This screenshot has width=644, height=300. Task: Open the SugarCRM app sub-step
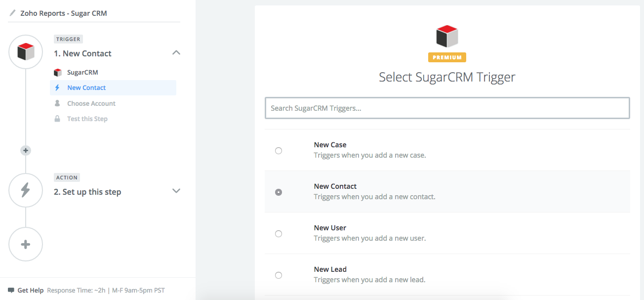pyautogui.click(x=82, y=73)
